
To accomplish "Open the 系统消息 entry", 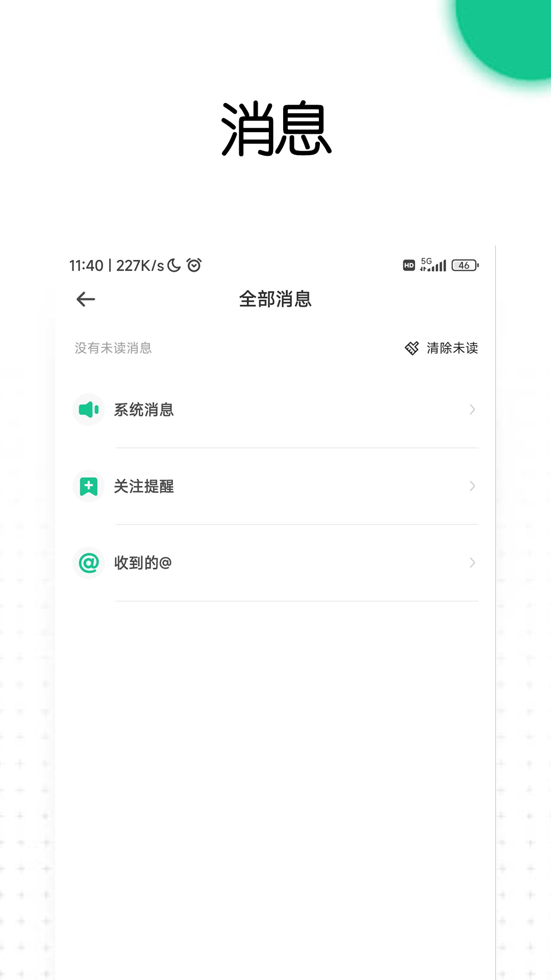I will 144,409.
